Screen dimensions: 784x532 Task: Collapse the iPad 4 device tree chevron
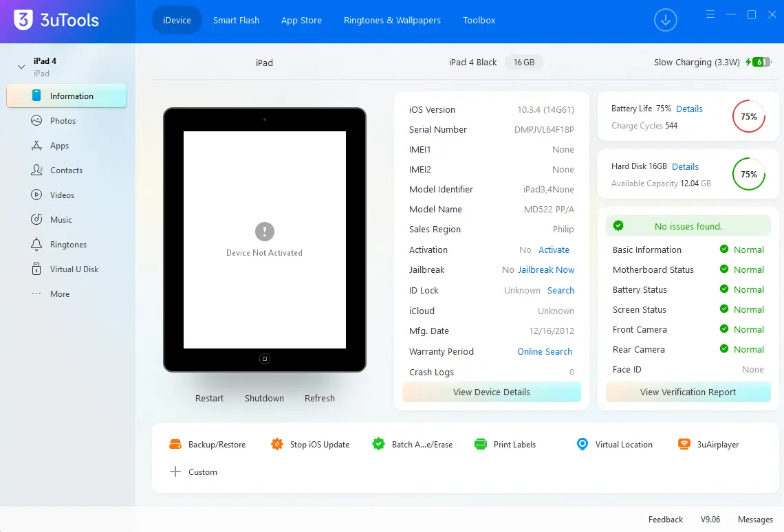coord(21,67)
